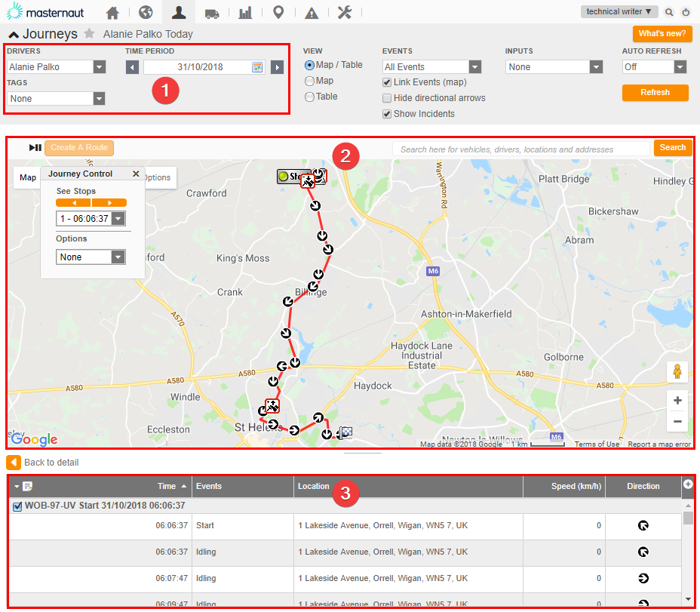Viewport: 700px width, 612px height.
Task: Go to previous day arrow in Time Period
Action: (x=132, y=67)
